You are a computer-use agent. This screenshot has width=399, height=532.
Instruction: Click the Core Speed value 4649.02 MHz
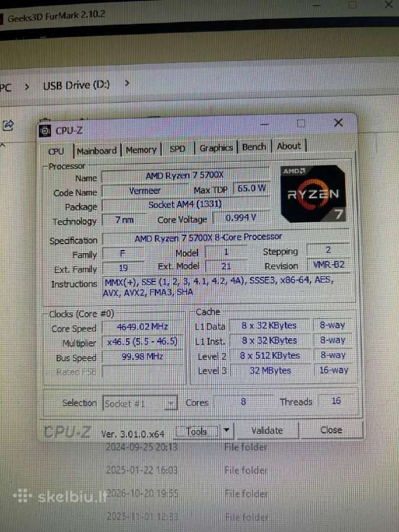pos(142,327)
